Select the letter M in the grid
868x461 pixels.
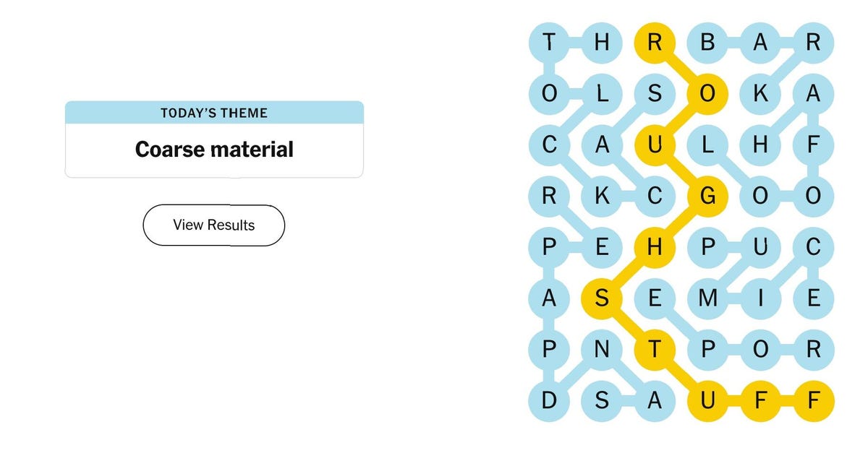[x=708, y=298]
